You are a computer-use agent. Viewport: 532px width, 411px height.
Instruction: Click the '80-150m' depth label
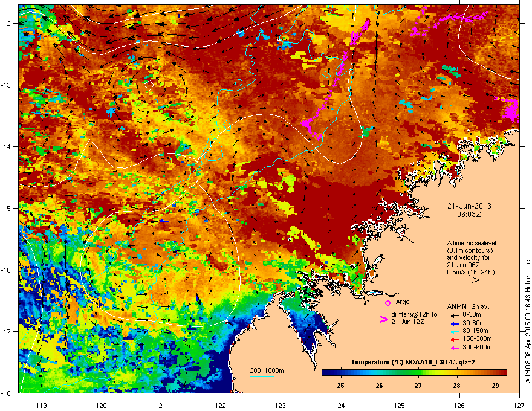tap(475, 331)
